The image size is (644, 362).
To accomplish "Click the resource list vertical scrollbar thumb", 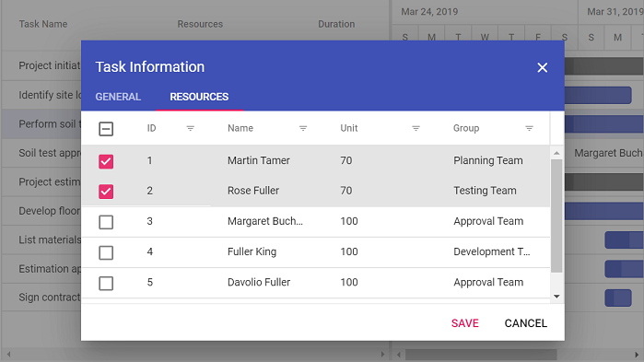I will click(556, 216).
